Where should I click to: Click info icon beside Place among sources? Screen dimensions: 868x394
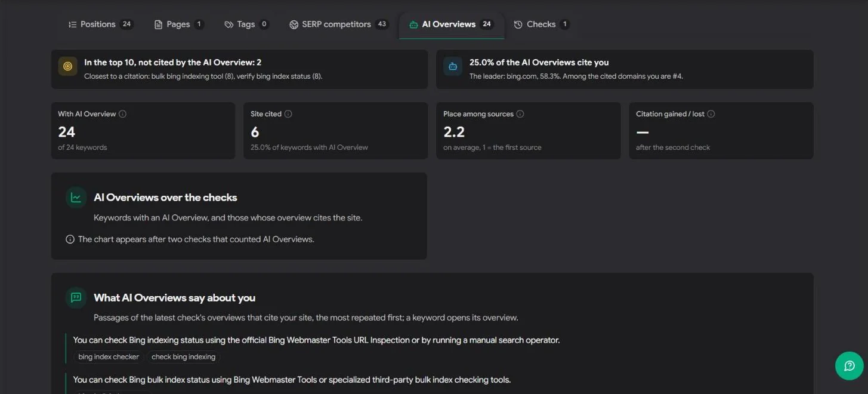pos(520,114)
